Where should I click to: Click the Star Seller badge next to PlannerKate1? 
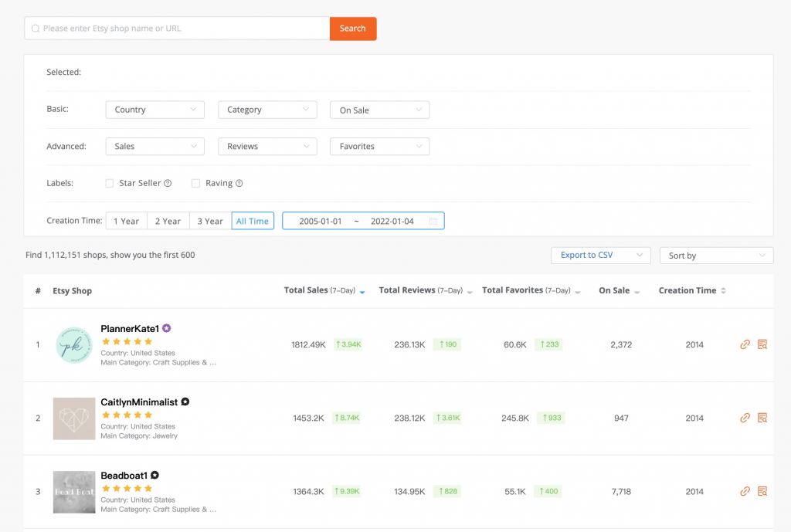166,328
